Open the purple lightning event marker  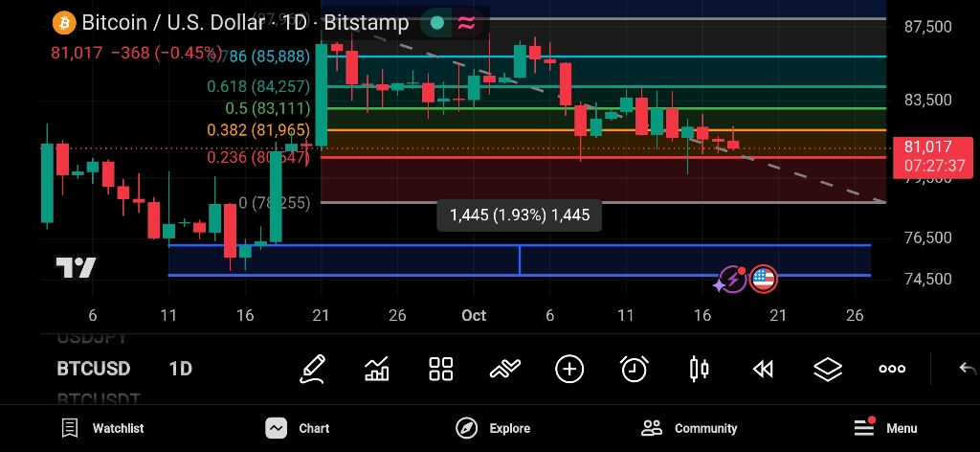click(732, 280)
